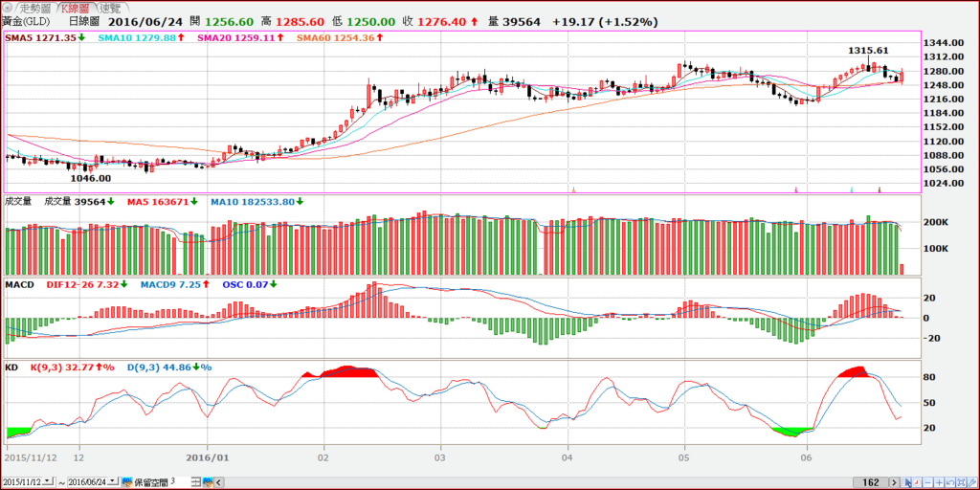The width and height of the screenshot is (980, 490).
Task: Click the SMA20 1259.11 label
Action: click(x=235, y=38)
